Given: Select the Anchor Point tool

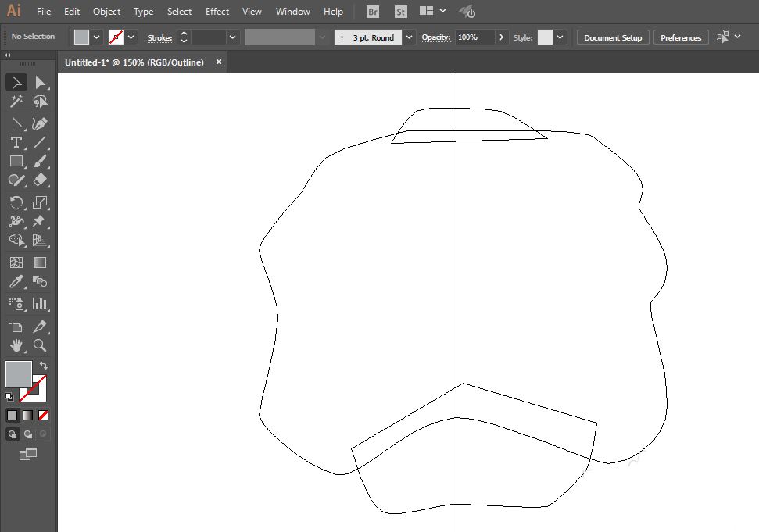Looking at the screenshot, I should pos(16,123).
